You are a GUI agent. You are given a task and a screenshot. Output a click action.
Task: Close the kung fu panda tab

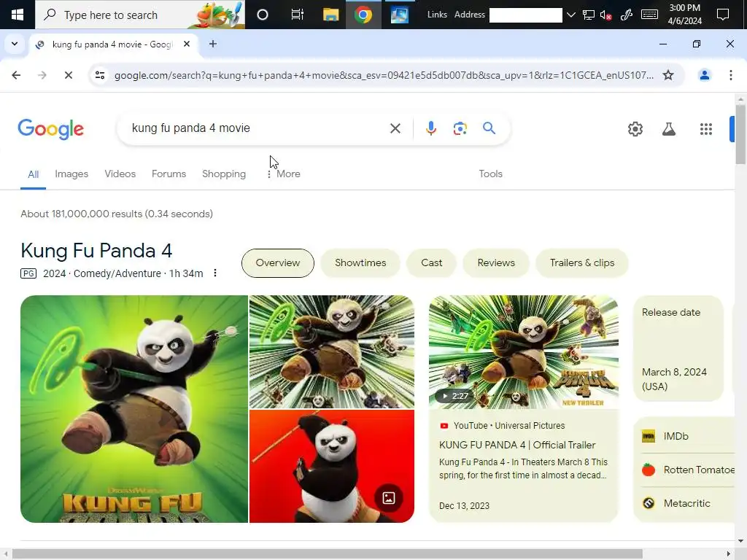[x=187, y=44]
